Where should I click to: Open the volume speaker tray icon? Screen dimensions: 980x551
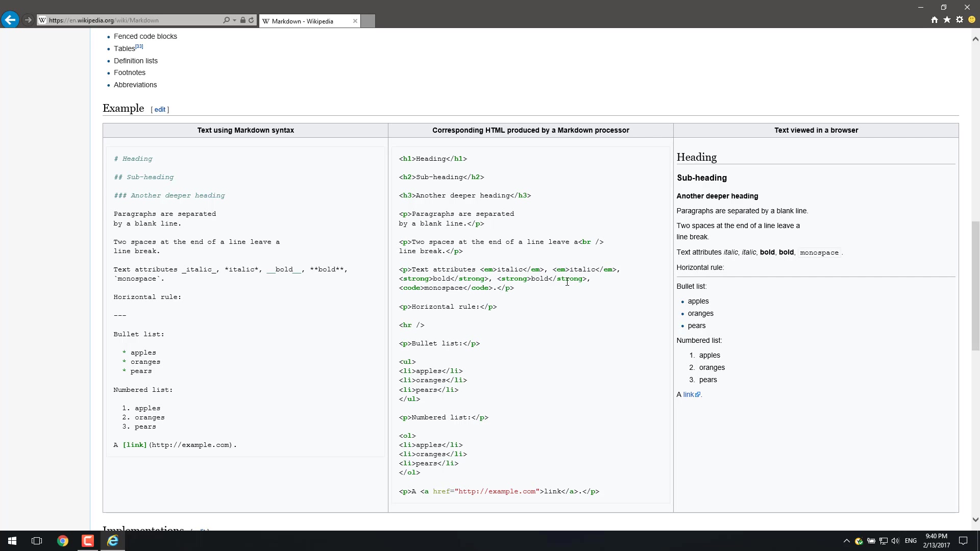coord(895,541)
